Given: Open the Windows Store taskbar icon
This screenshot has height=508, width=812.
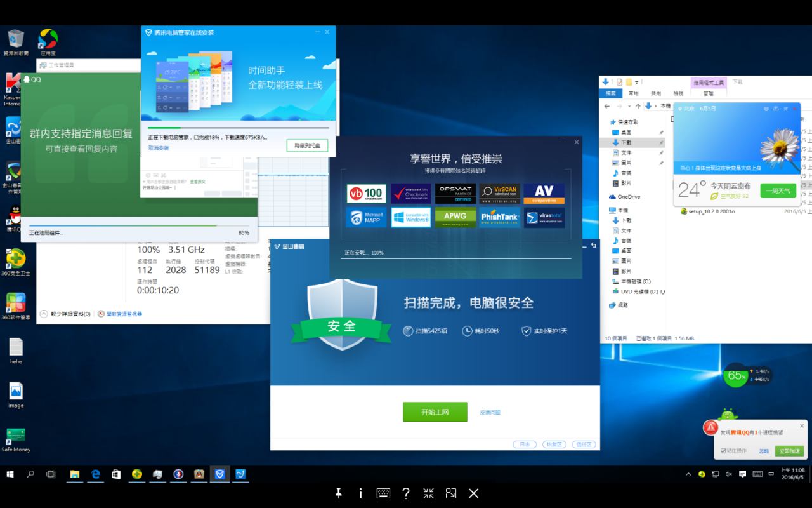Looking at the screenshot, I should click(116, 474).
